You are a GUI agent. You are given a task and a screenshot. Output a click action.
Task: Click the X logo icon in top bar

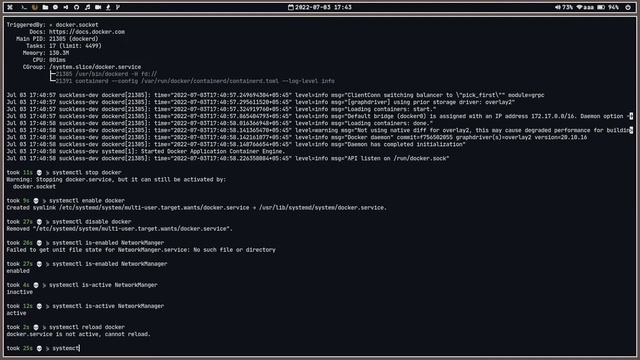point(10,7)
